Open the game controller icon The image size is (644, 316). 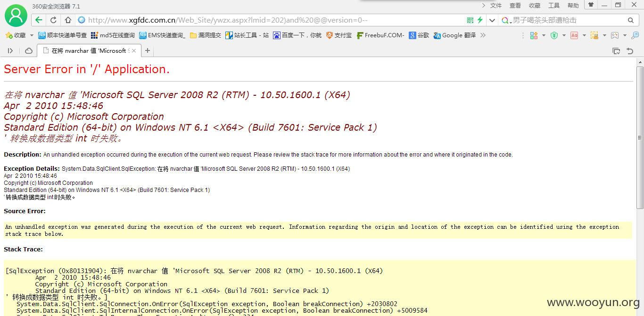pyautogui.click(x=615, y=35)
